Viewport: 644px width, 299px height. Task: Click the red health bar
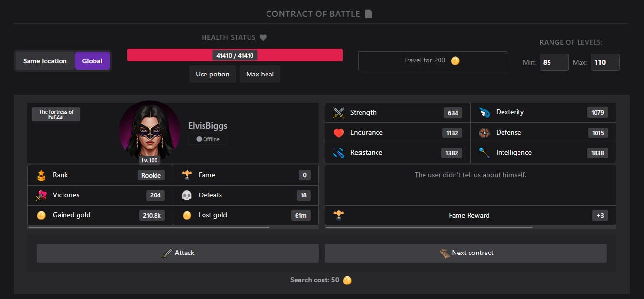235,55
